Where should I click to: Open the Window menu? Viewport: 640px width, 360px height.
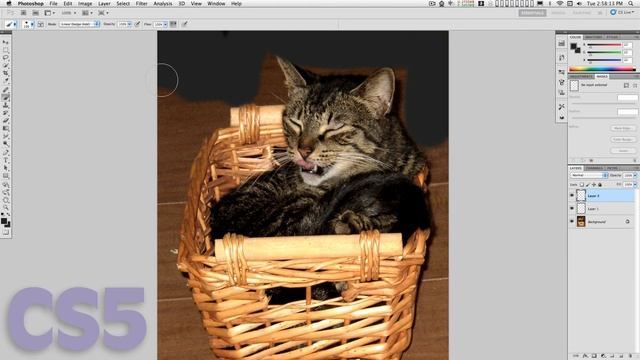tap(216, 3)
